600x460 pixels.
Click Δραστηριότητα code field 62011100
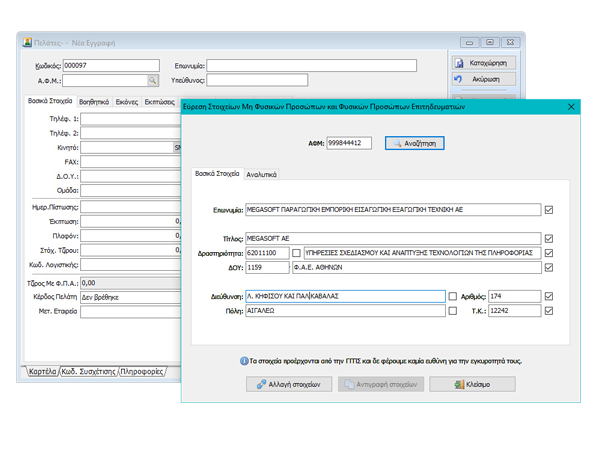267,253
